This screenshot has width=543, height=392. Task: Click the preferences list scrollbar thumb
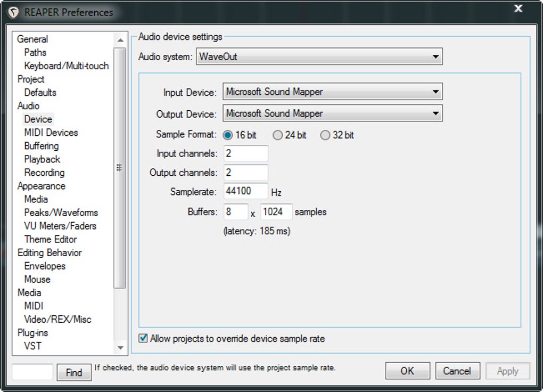point(120,168)
